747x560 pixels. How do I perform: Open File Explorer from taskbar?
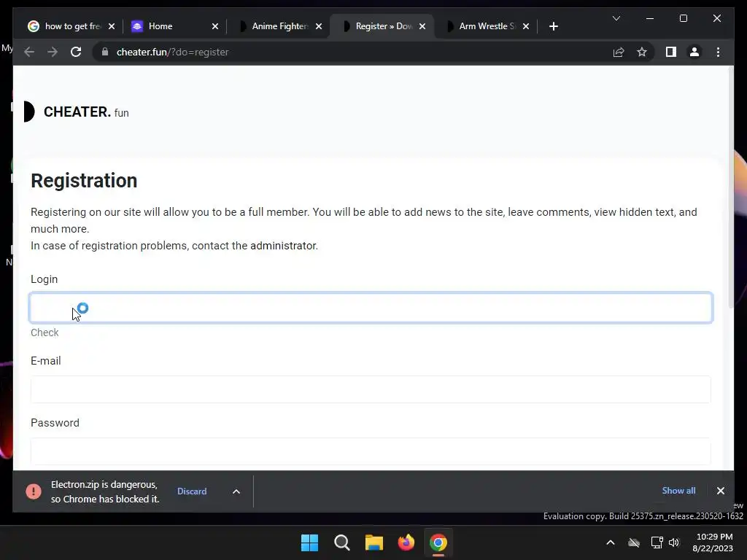coord(374,542)
